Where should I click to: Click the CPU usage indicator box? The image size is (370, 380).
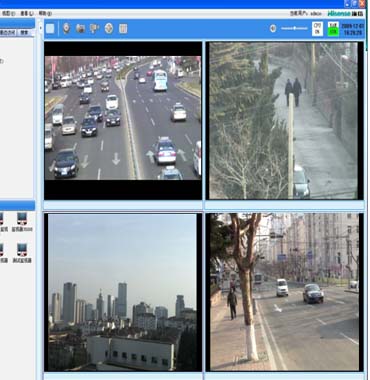coord(318,29)
